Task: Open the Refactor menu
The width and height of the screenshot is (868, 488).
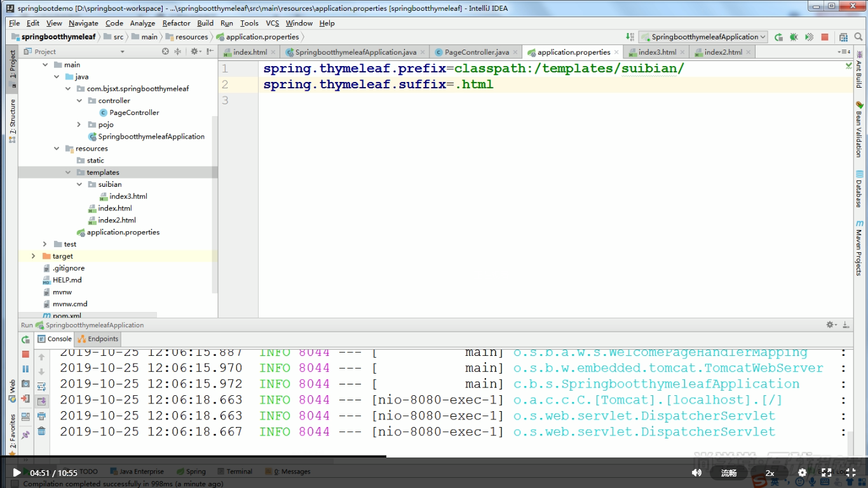Action: [x=176, y=23]
